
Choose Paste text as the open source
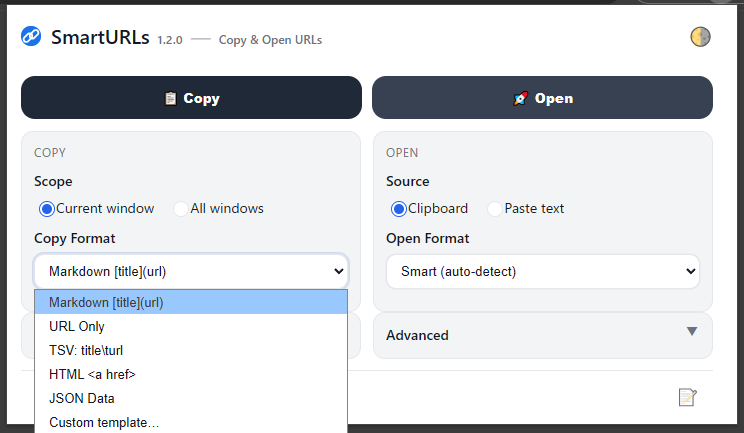(x=494, y=209)
